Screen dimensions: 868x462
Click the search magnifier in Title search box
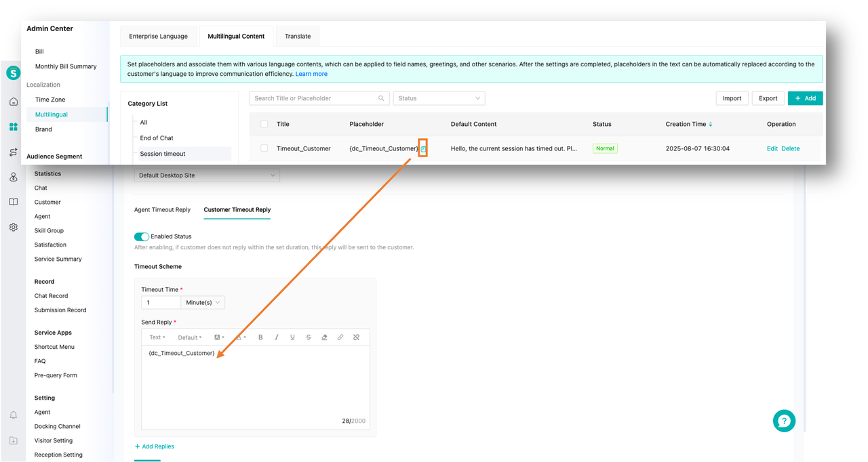pos(381,98)
